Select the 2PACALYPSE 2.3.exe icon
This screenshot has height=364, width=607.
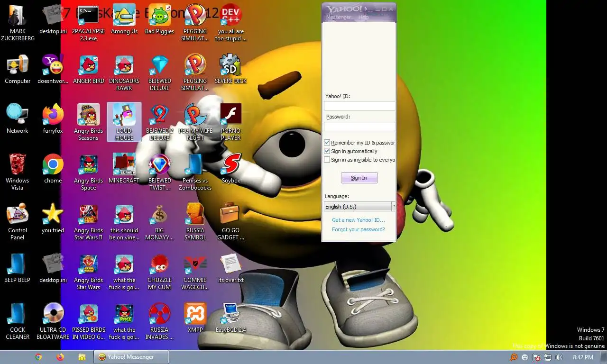[88, 23]
